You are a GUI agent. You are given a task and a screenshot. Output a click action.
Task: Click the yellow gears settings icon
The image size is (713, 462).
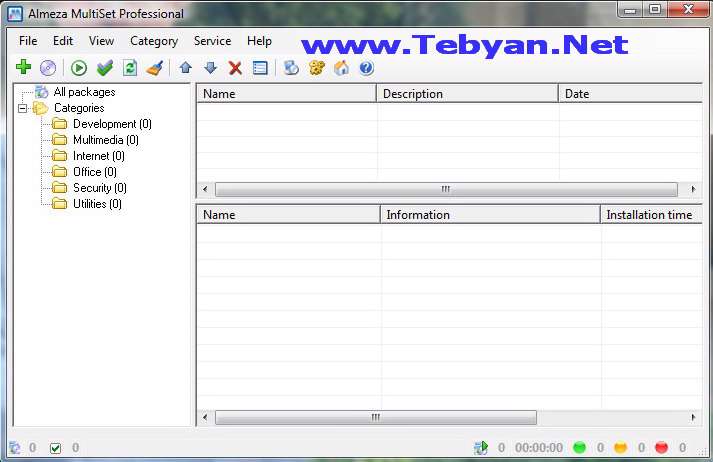coord(316,68)
